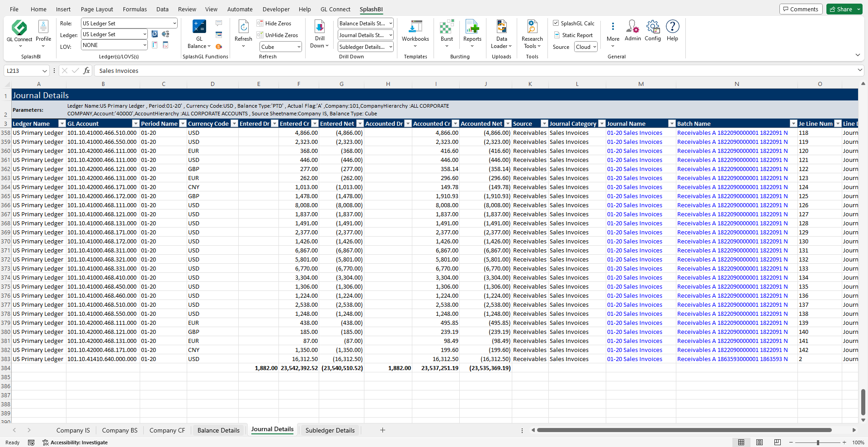Switch to the Subledger Details sheet tab
Screen dimensions: 868x447
pos(330,430)
